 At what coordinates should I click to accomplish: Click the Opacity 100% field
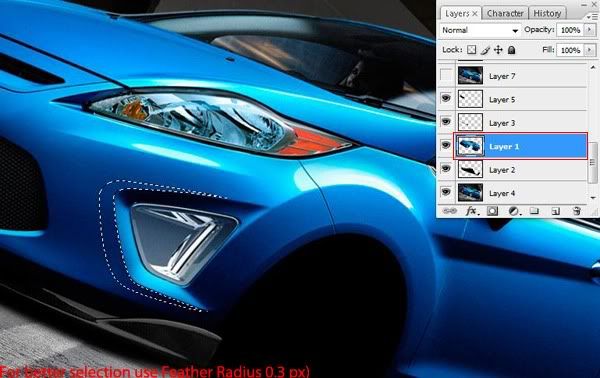click(x=571, y=30)
